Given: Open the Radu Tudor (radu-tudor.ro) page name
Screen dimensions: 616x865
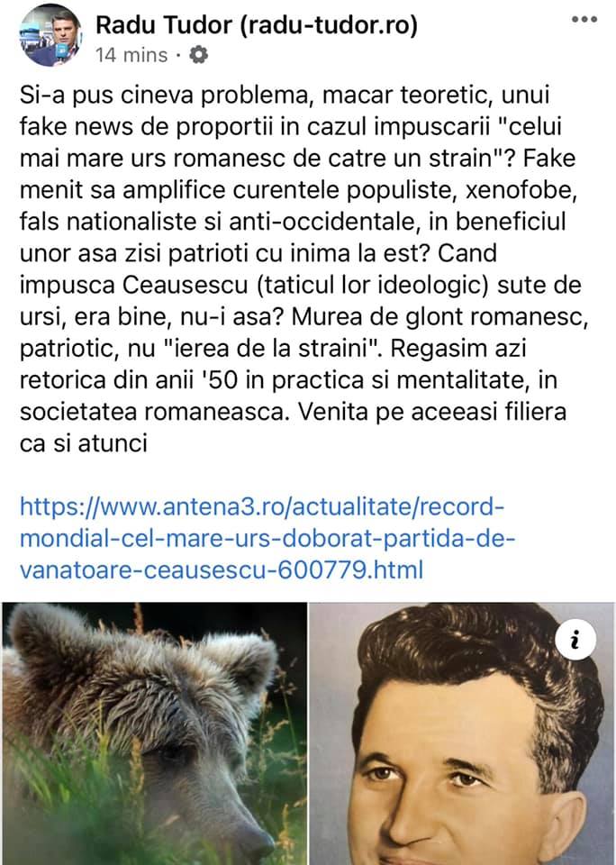Looking at the screenshot, I should coord(257,25).
